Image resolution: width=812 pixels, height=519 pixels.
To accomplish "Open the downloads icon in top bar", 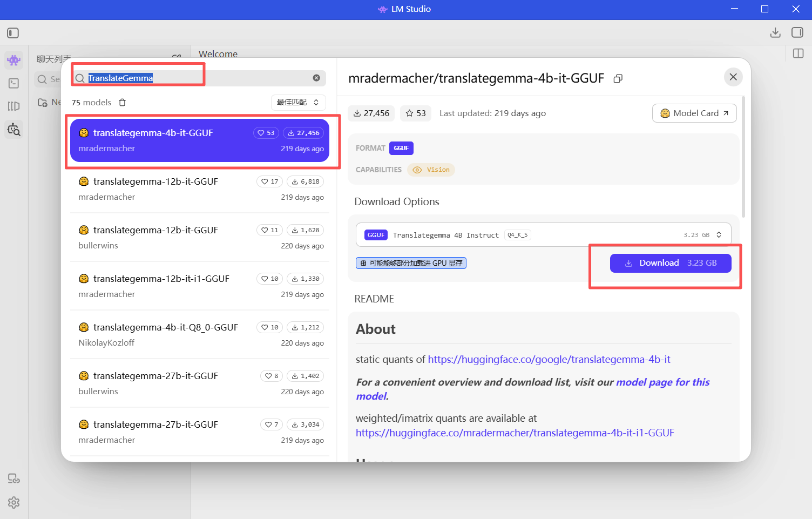I will tap(775, 32).
